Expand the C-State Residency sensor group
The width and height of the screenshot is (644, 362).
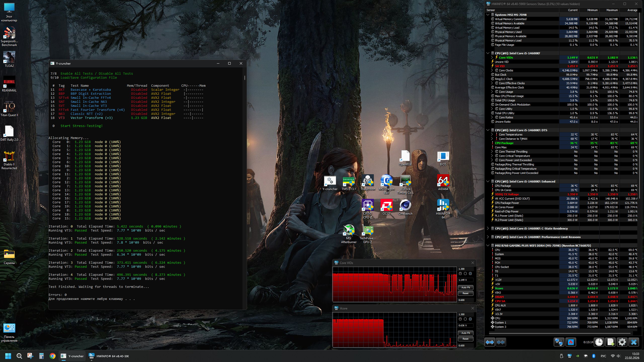coord(488,229)
